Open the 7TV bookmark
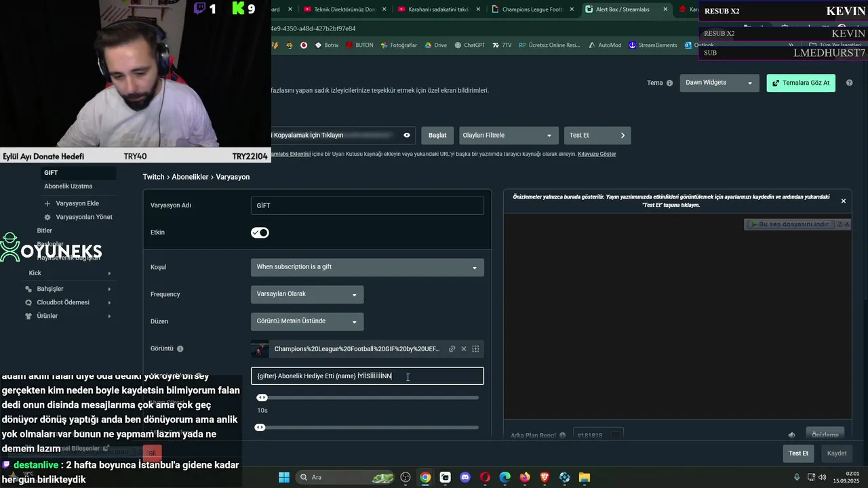The width and height of the screenshot is (868, 488). (502, 45)
